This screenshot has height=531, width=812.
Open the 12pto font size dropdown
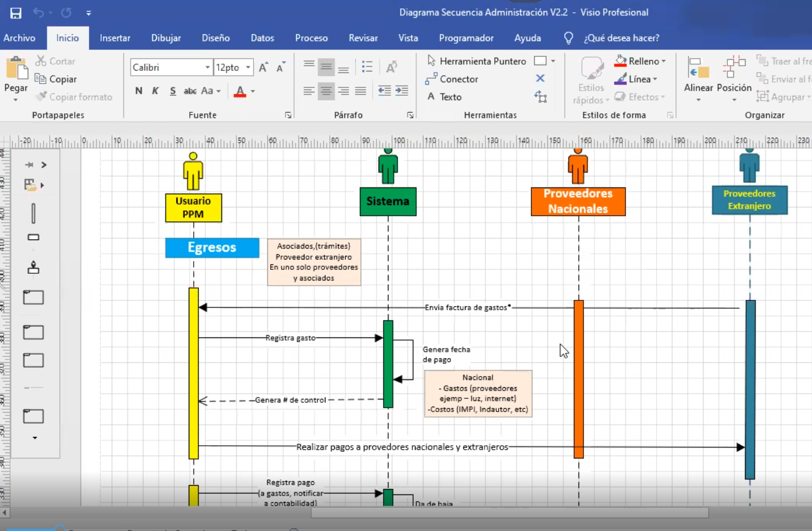coord(248,67)
